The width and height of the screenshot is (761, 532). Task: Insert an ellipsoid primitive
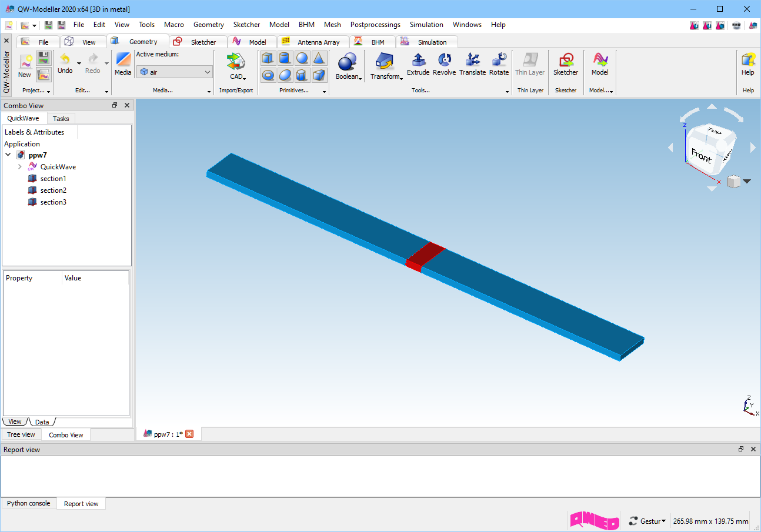tap(285, 75)
